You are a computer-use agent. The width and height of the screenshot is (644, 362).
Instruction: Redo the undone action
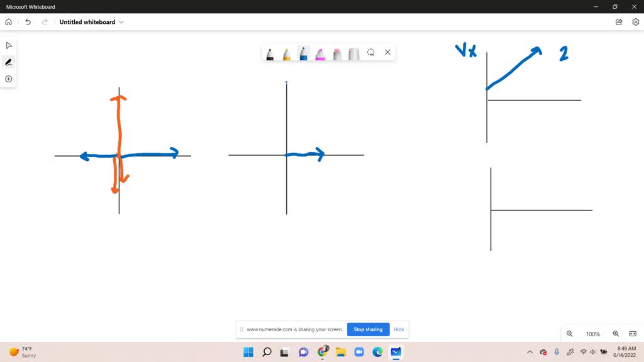[45, 22]
